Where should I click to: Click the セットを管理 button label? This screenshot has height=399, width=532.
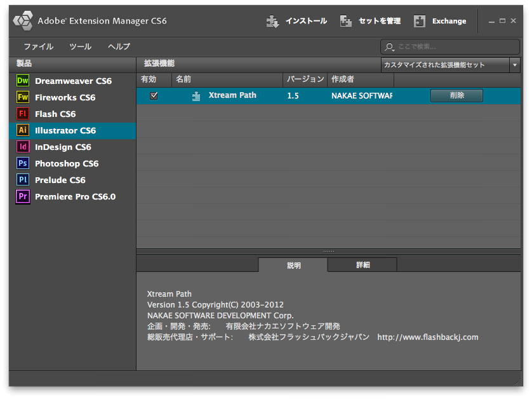(x=380, y=21)
